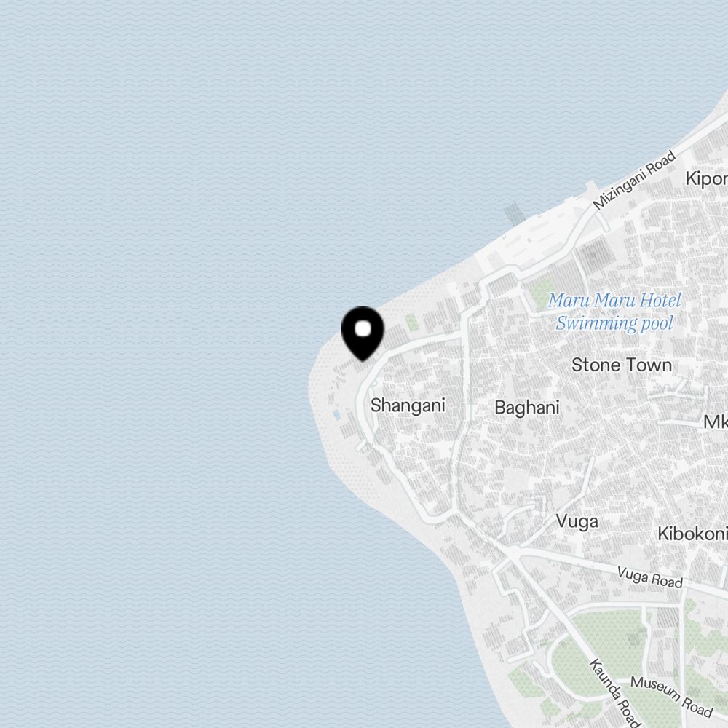
Task: Click the Mizingani Road label
Action: click(x=634, y=180)
